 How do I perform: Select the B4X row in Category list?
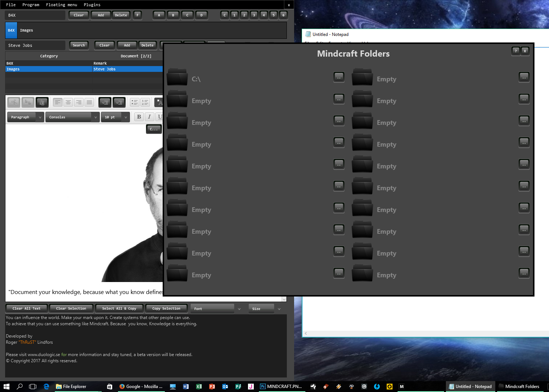(x=49, y=63)
